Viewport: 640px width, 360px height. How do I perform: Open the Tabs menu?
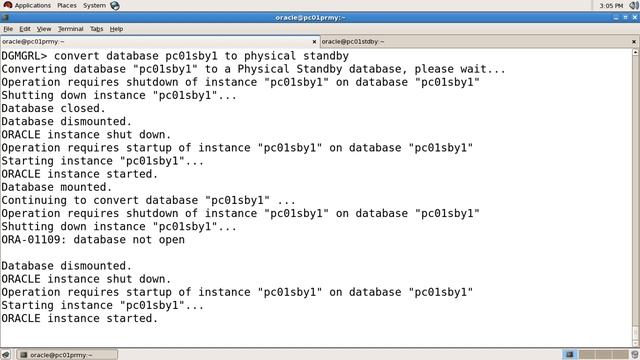(x=96, y=29)
